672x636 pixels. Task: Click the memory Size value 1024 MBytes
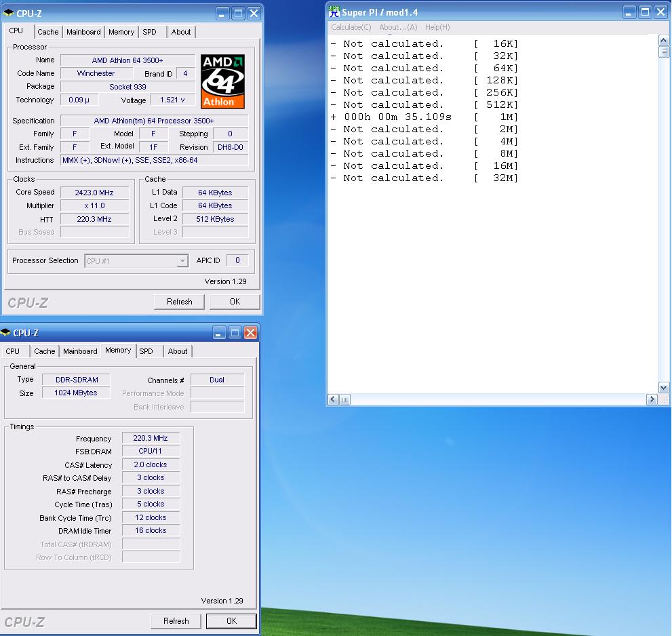(76, 393)
